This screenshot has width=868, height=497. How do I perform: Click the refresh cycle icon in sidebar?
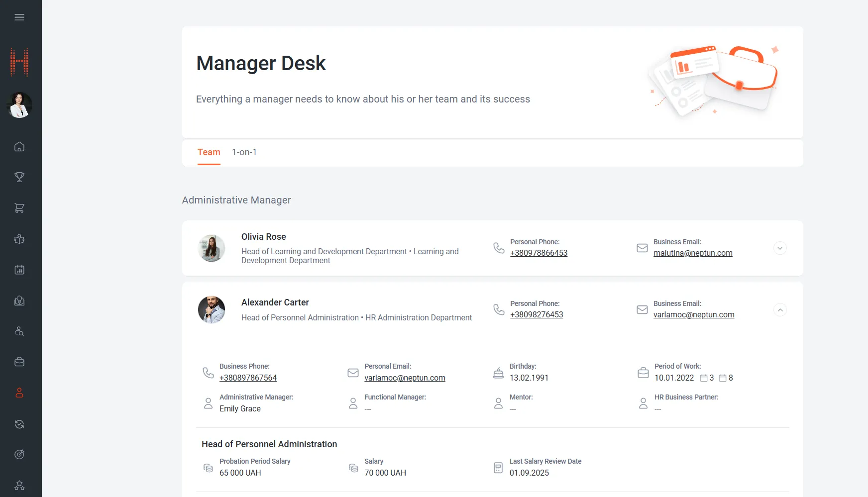coord(19,424)
